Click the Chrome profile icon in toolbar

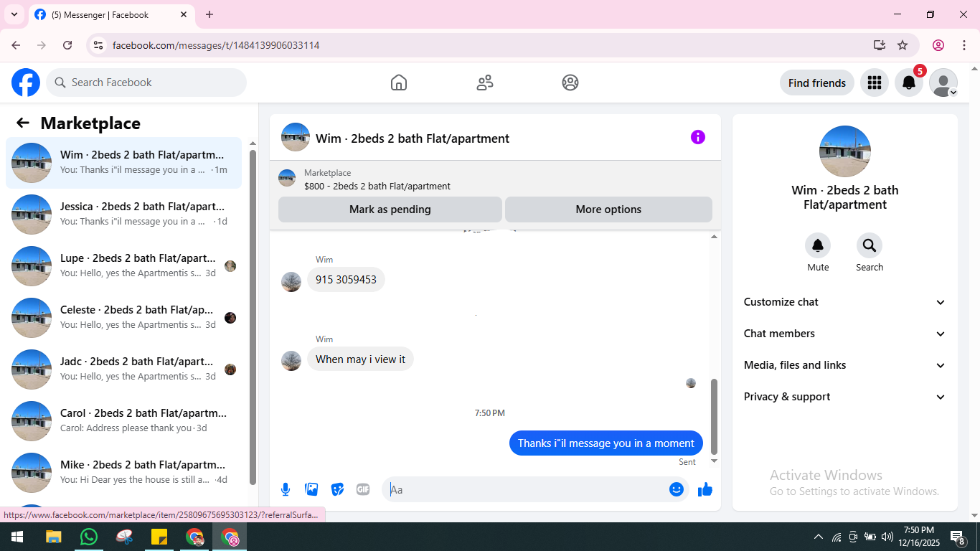[x=938, y=45]
